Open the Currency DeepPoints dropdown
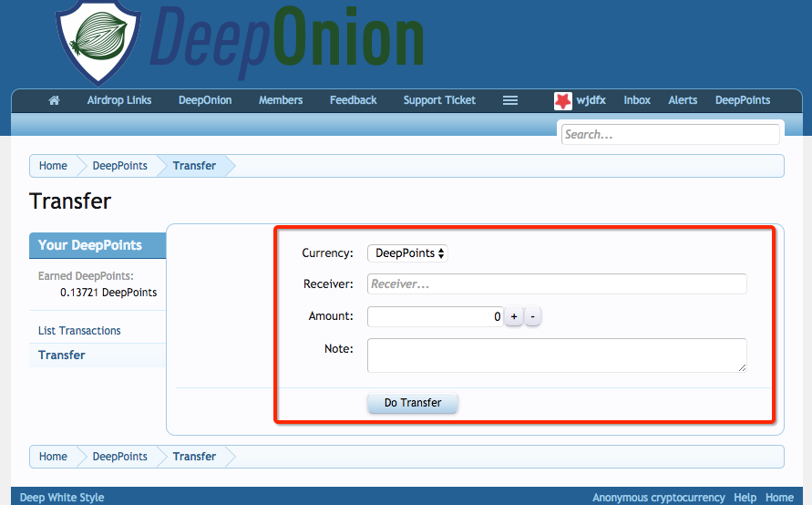 [407, 253]
